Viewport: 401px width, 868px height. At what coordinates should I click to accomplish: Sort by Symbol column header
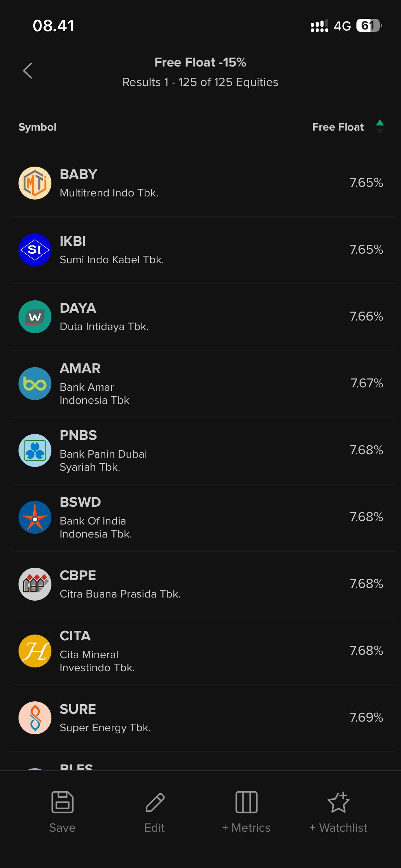[37, 127]
